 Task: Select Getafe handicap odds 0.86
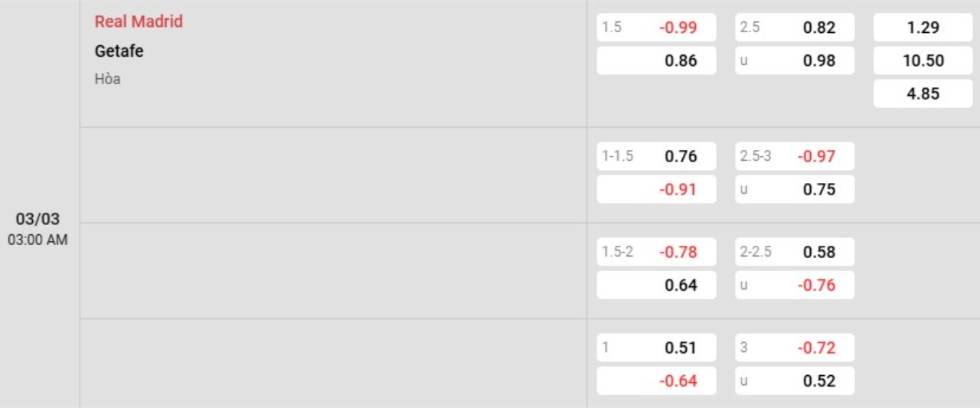click(656, 60)
